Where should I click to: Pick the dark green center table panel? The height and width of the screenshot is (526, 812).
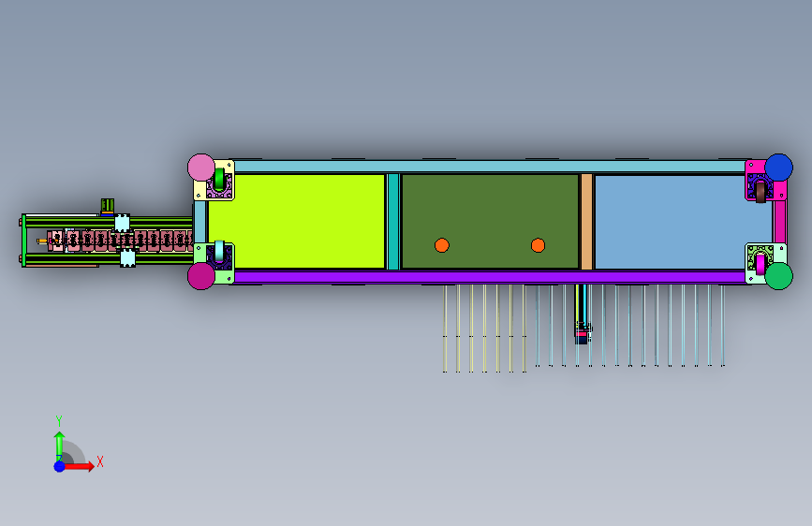[x=490, y=222]
